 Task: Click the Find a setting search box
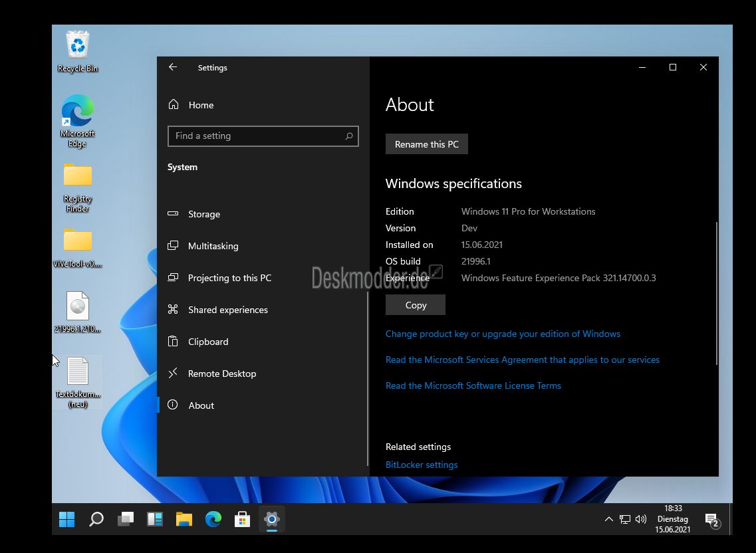tap(263, 136)
